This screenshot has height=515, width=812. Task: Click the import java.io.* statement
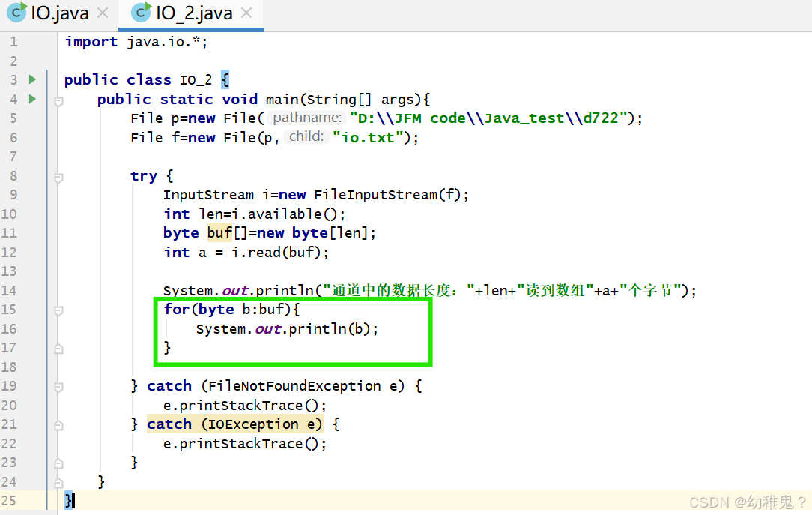point(136,42)
